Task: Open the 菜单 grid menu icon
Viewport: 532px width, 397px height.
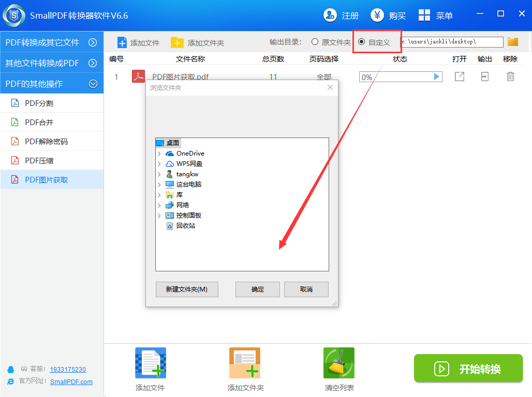Action: pos(424,16)
